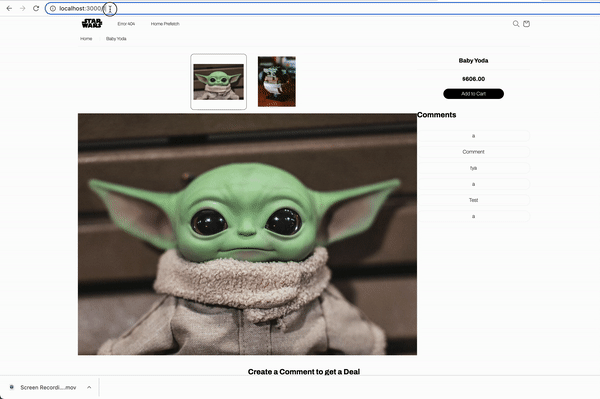The height and width of the screenshot is (399, 600).
Task: Open the Home Prefetch nav link
Action: pyautogui.click(x=165, y=24)
